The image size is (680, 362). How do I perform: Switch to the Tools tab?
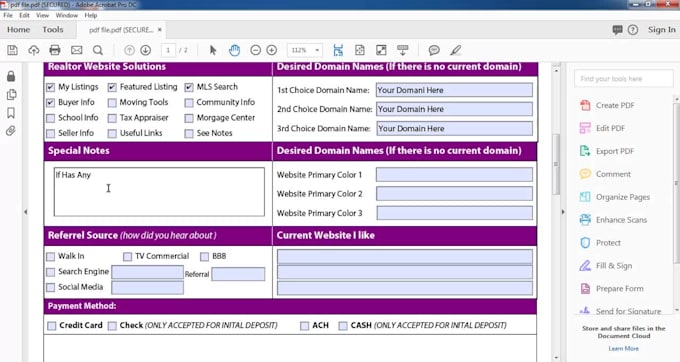pyautogui.click(x=53, y=30)
